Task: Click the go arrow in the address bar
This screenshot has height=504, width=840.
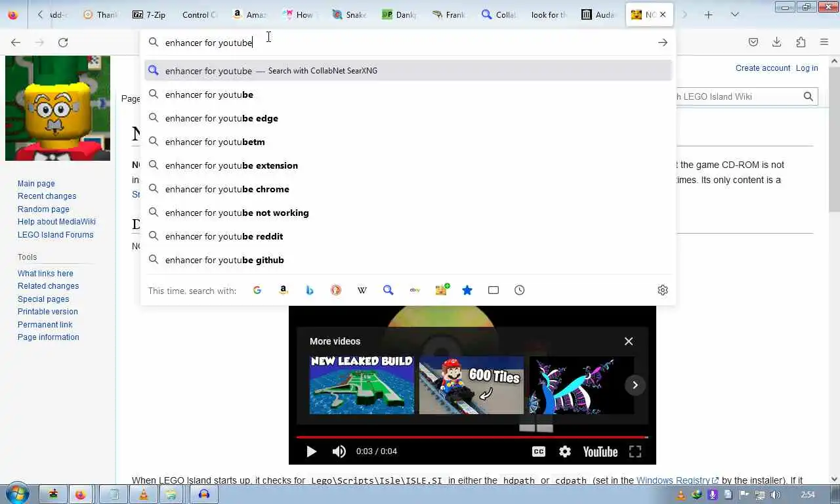Action: pyautogui.click(x=663, y=43)
